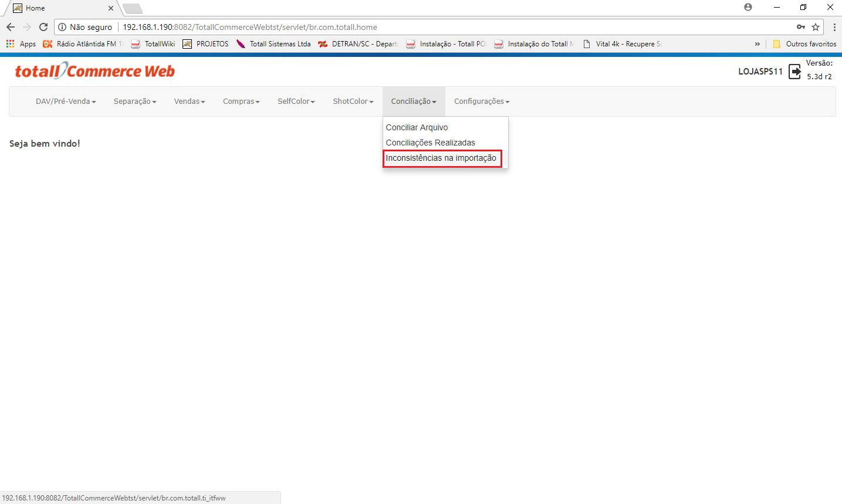Click the site info icon beside Não seguro
Screen dimensions: 842x504
pos(62,27)
